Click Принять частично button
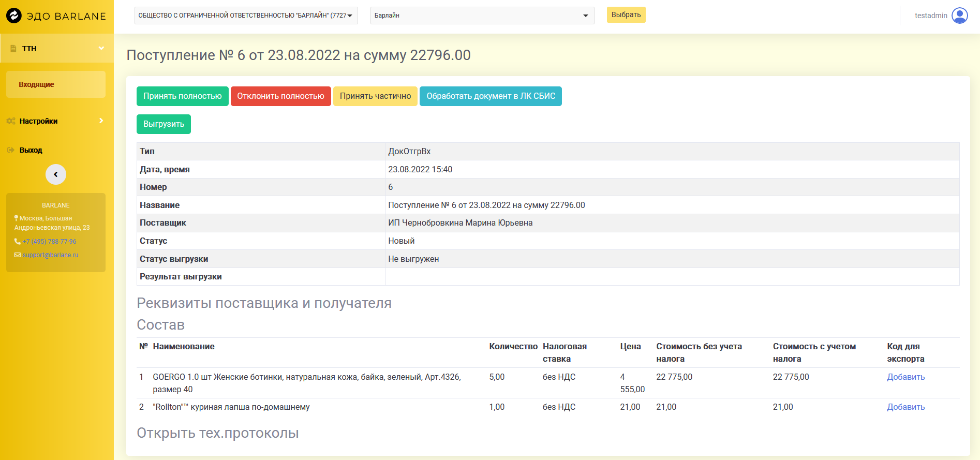 coord(375,96)
